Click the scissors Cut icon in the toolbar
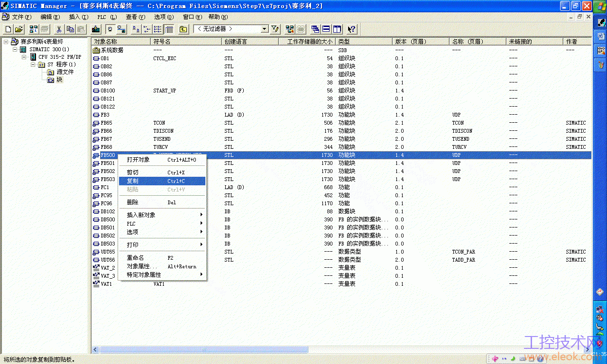This screenshot has width=607, height=364. point(59,29)
